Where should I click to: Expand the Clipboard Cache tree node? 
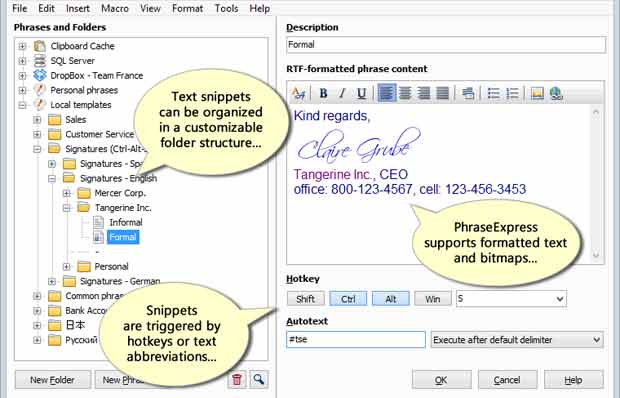[22, 46]
